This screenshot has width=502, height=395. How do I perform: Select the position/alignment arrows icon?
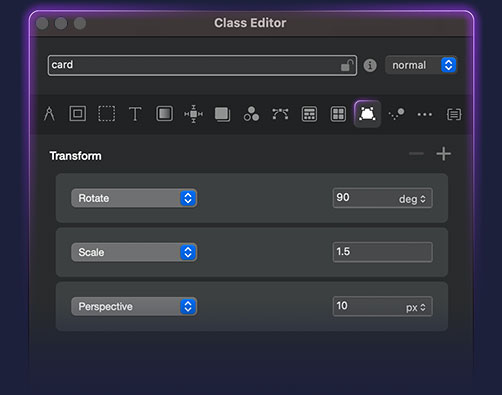click(x=193, y=114)
